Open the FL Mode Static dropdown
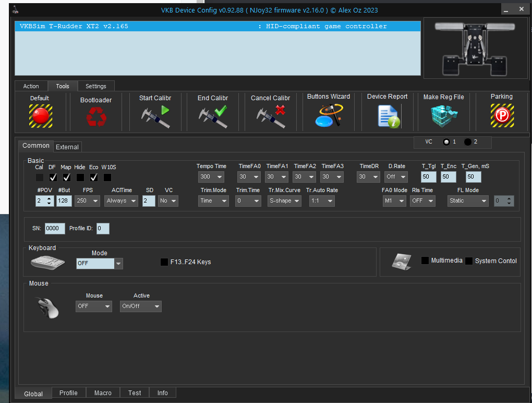Image resolution: width=532 pixels, height=403 pixels. click(468, 200)
